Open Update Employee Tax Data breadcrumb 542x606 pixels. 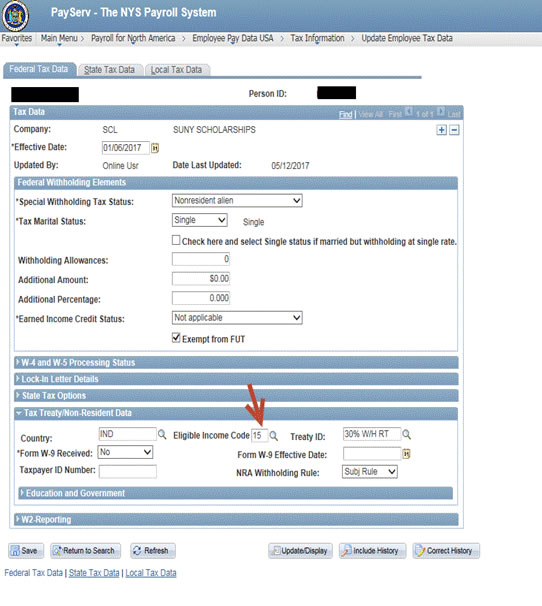pyautogui.click(x=407, y=38)
